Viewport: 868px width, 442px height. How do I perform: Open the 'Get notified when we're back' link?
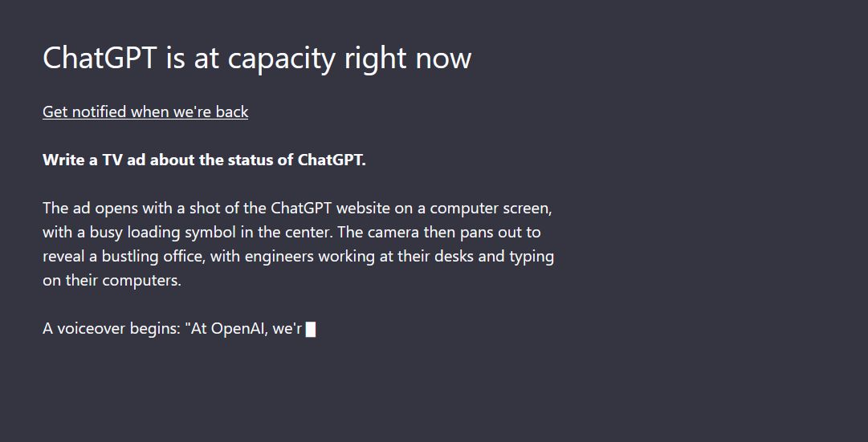145,112
